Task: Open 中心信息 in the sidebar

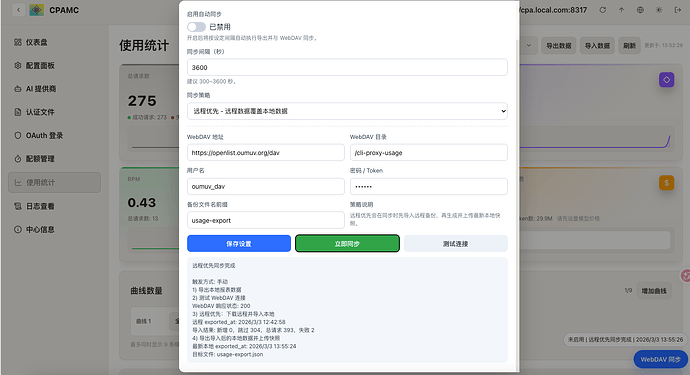Action: tap(54, 229)
